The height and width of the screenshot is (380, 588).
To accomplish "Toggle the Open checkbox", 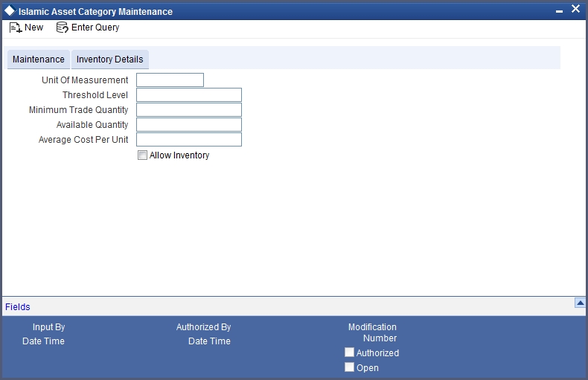I will click(x=350, y=367).
